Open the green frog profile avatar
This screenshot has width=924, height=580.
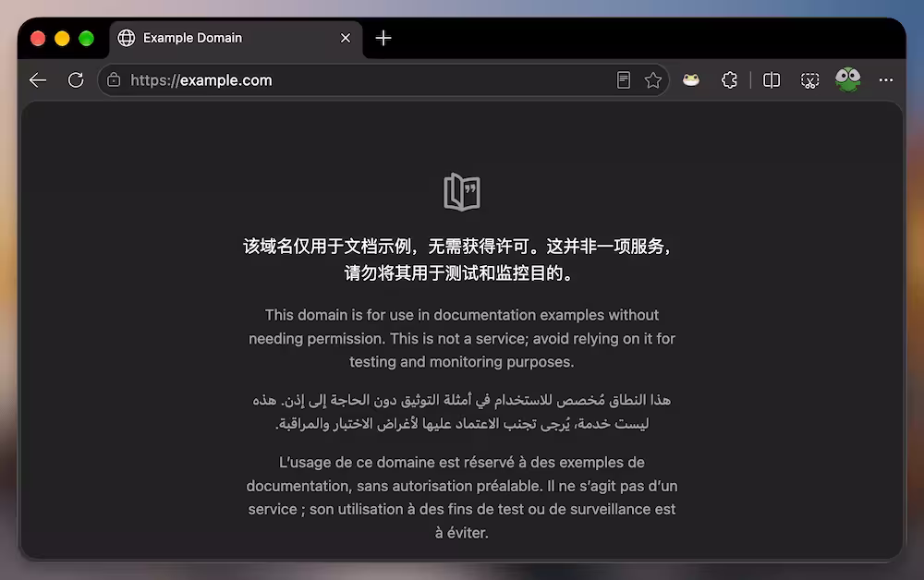point(848,79)
